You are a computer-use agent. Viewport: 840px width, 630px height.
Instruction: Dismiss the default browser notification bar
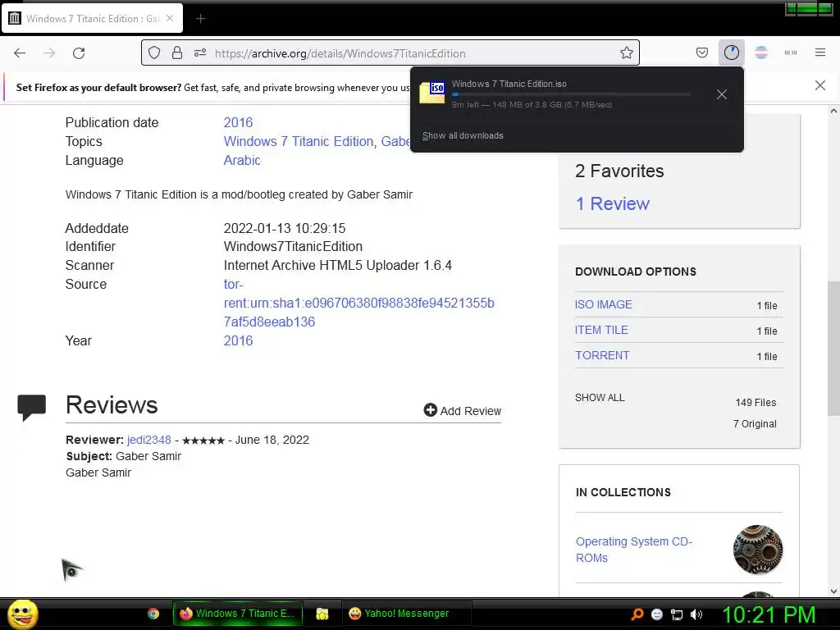819,85
